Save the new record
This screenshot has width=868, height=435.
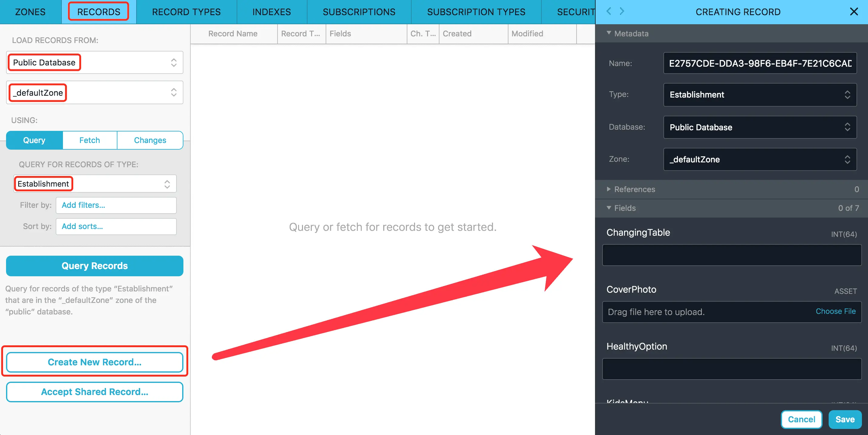coord(845,419)
